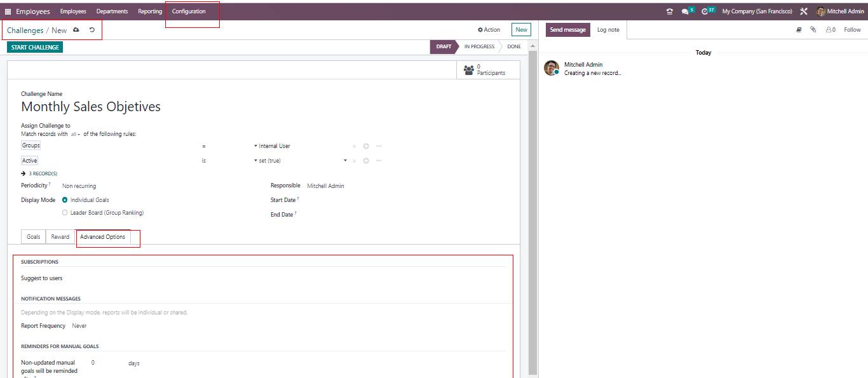Viewport: 868px width, 378px height.
Task: Add a rule after the Active row
Action: (366, 161)
